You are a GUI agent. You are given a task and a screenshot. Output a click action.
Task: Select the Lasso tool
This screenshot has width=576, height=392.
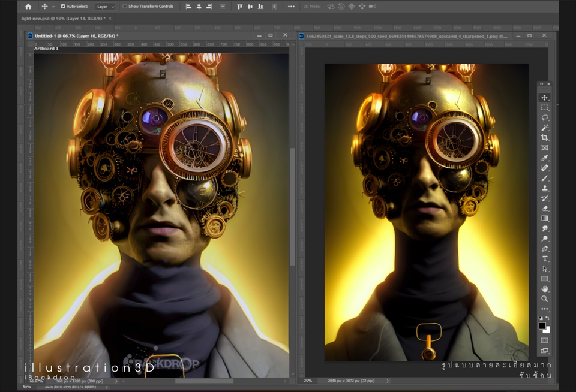coord(544,117)
